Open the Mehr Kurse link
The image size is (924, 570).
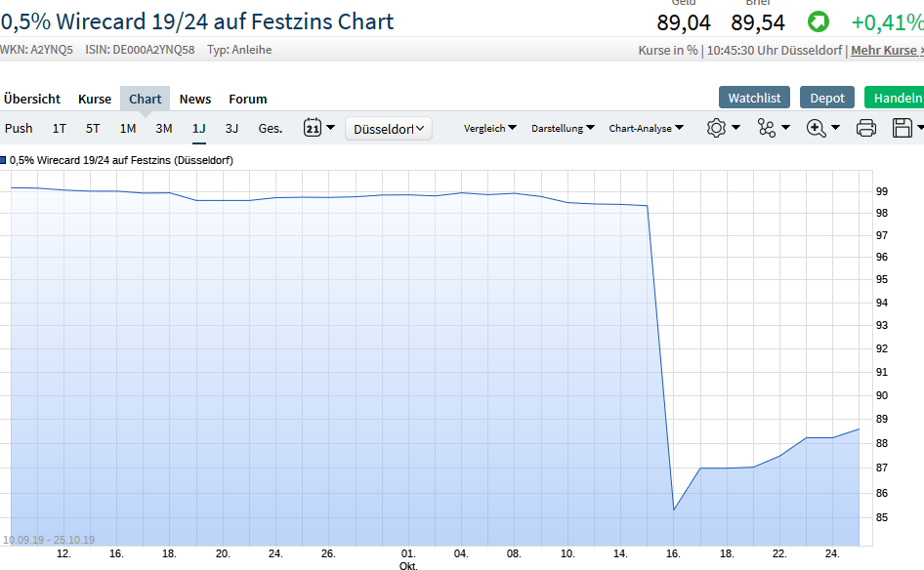pyautogui.click(x=887, y=51)
